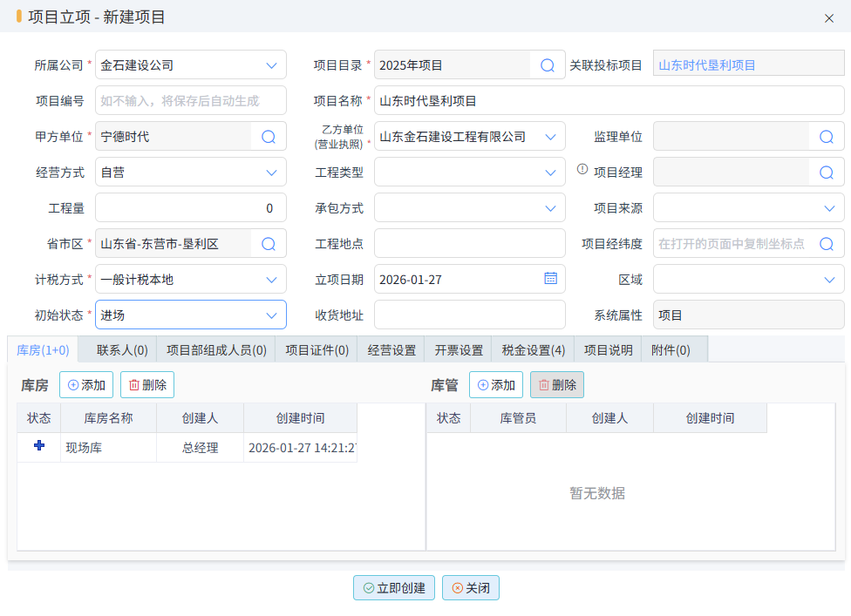Open calendar picker for 立项日期

pos(550,279)
